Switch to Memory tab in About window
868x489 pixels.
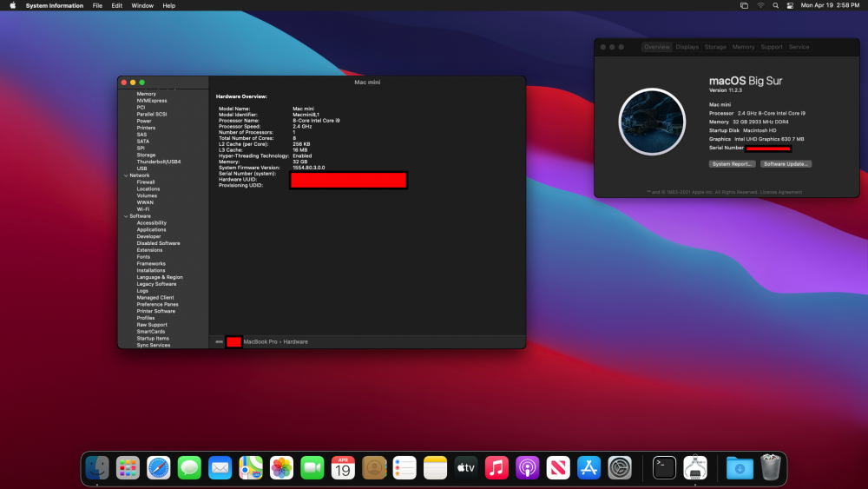(744, 47)
